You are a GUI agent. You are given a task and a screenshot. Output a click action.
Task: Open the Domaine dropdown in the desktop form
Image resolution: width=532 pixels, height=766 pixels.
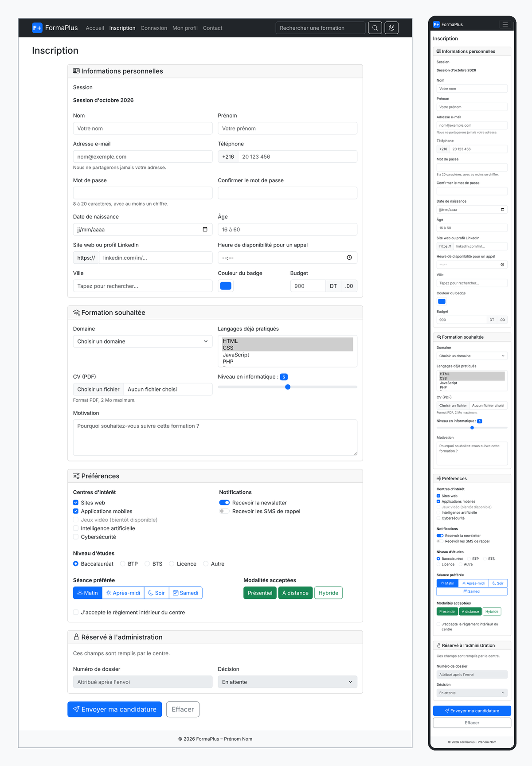coord(143,341)
